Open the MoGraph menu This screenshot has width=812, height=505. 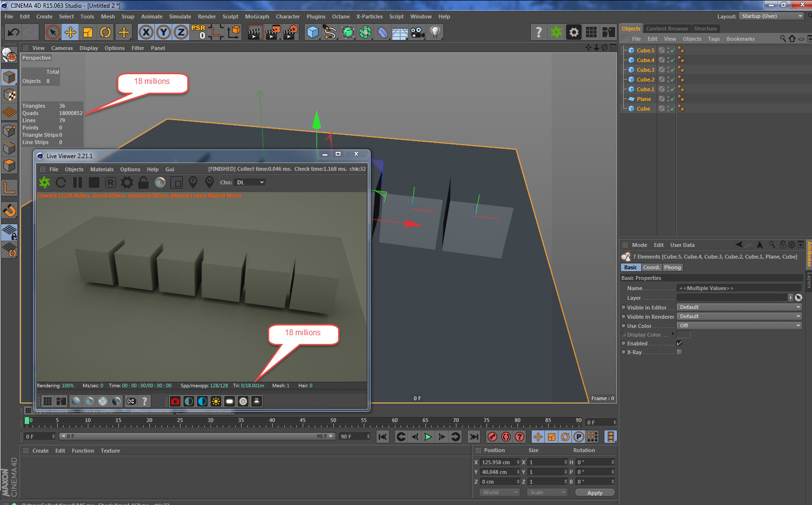[257, 16]
